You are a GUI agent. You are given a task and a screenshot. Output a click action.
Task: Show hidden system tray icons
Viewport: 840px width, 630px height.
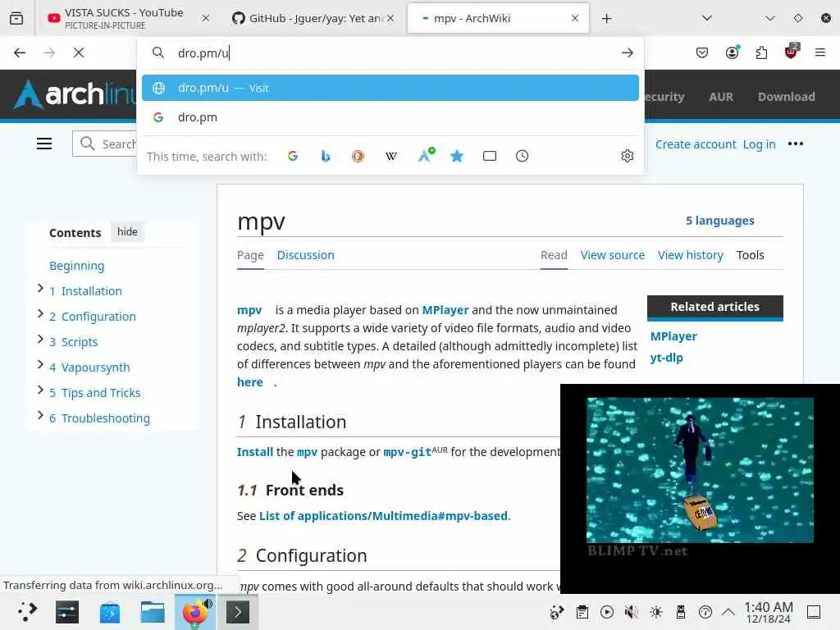[x=728, y=612]
